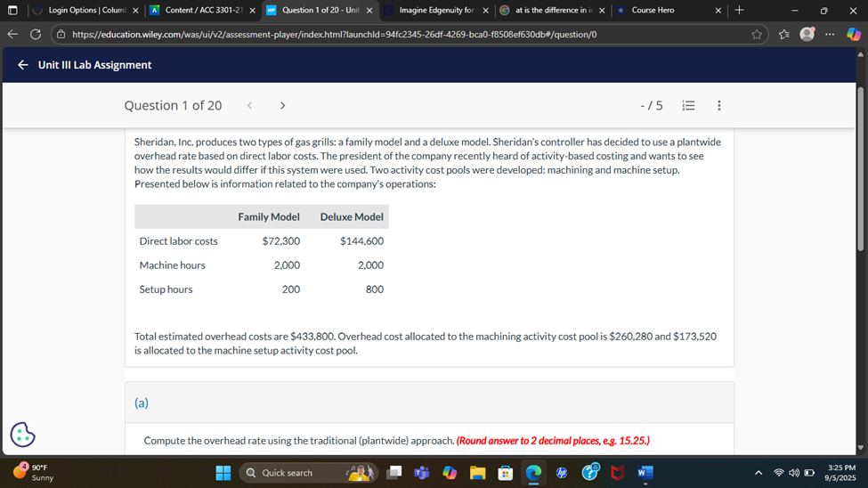Switch to Microsoft Edge on the taskbar
Viewport: 868px width, 488px height.
pos(533,473)
